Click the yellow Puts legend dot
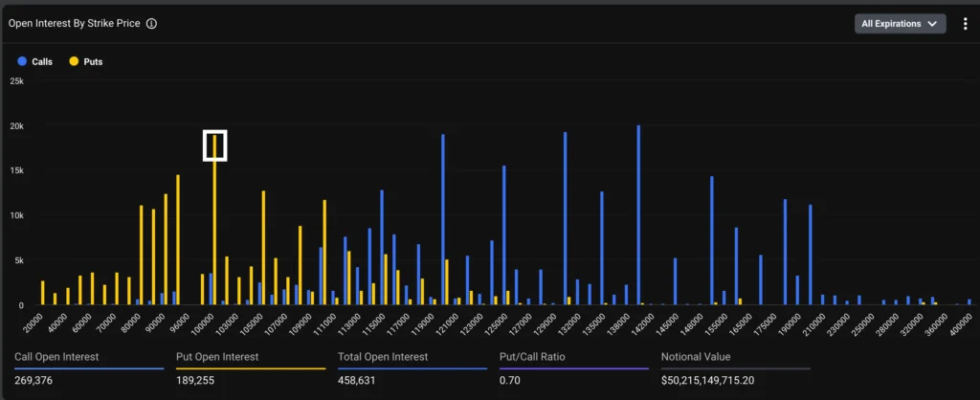 tap(73, 61)
